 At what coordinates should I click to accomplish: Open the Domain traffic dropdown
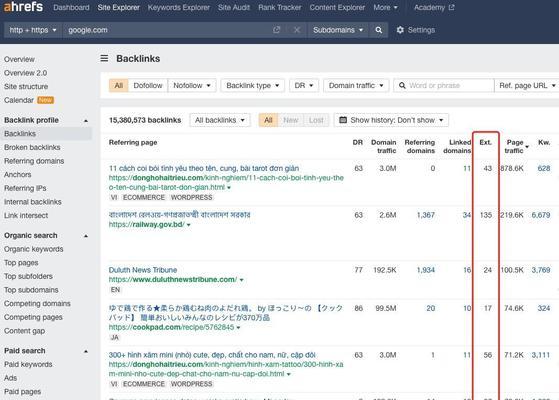356,86
